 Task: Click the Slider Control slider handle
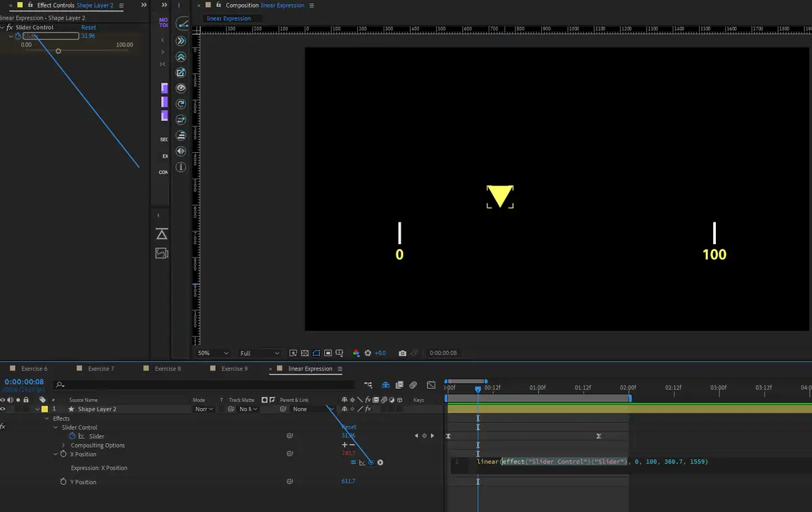58,51
